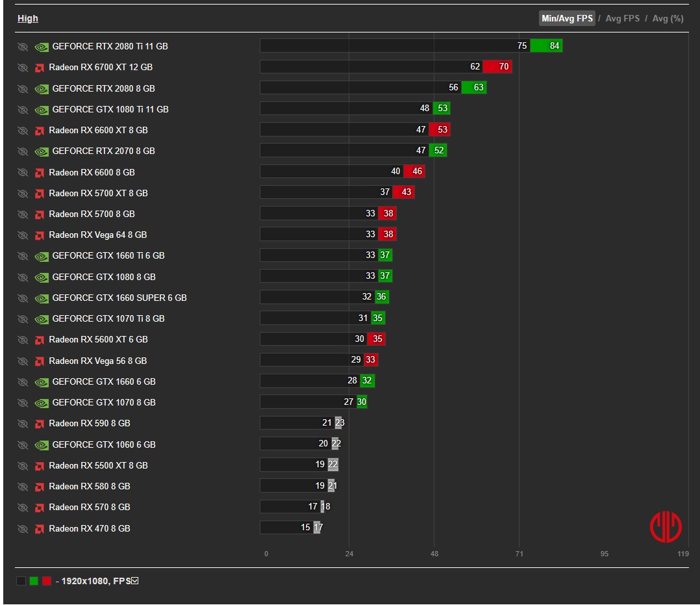Click the red legend color swatch
Image resolution: width=700 pixels, height=605 pixels.
pyautogui.click(x=47, y=581)
